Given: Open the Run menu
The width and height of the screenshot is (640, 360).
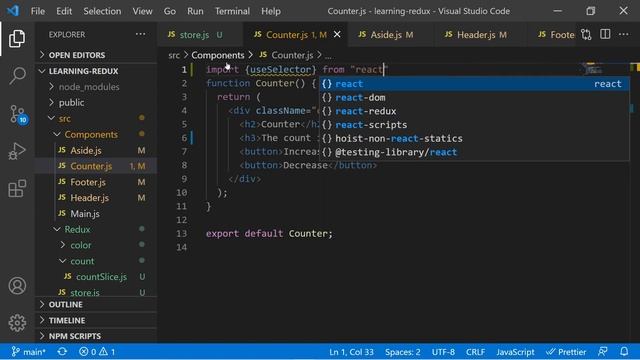Looking at the screenshot, I should click(195, 11).
